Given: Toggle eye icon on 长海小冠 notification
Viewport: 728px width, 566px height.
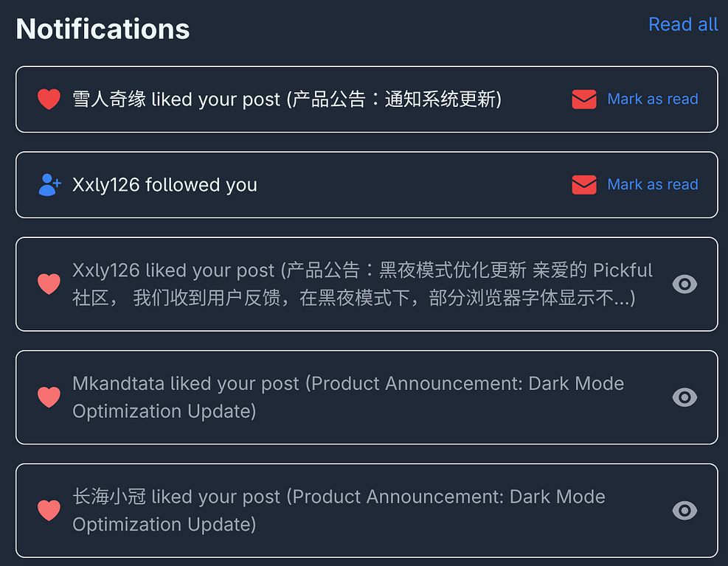Looking at the screenshot, I should [684, 511].
